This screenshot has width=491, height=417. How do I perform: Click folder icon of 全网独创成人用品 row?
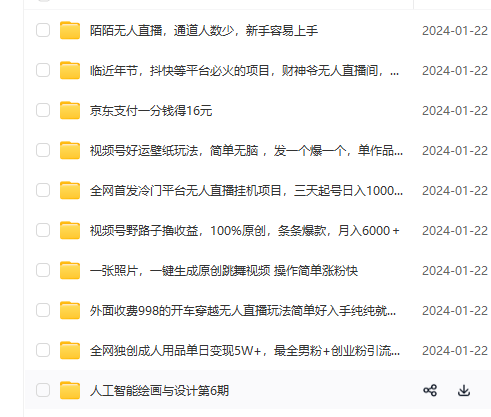tap(70, 350)
